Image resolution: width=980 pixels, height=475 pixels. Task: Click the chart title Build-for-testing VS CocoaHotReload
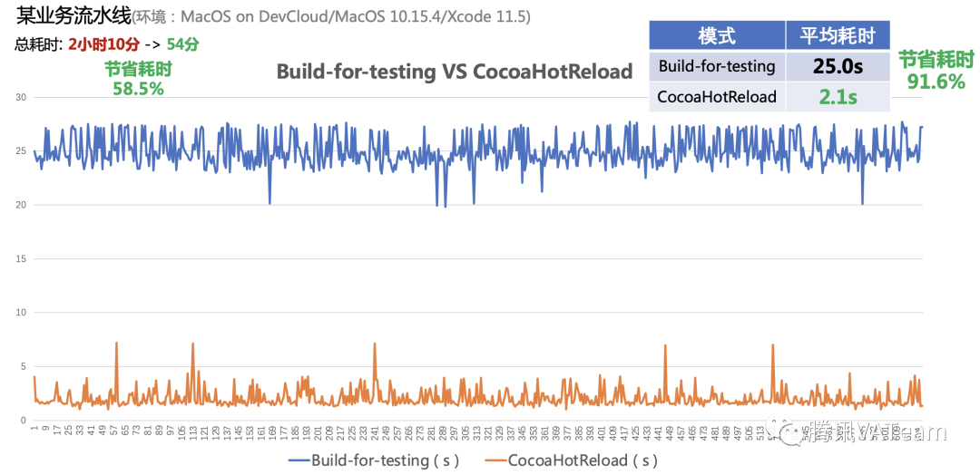(454, 72)
